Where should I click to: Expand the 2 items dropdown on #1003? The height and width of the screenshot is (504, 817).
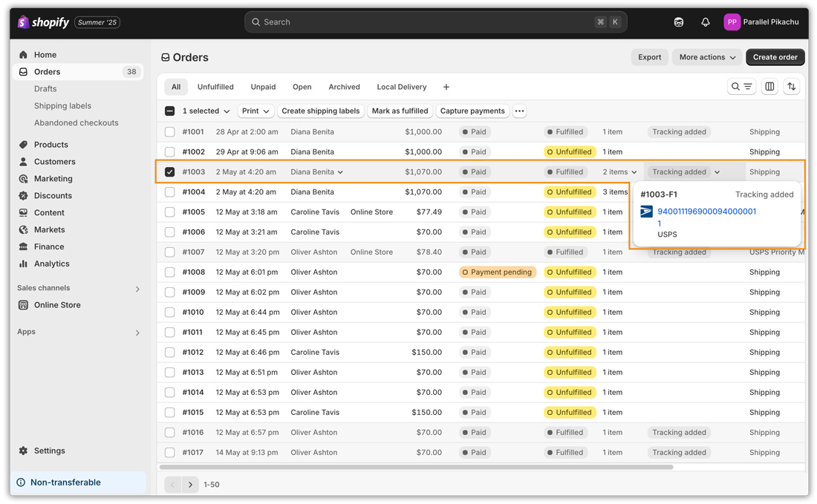coord(634,172)
